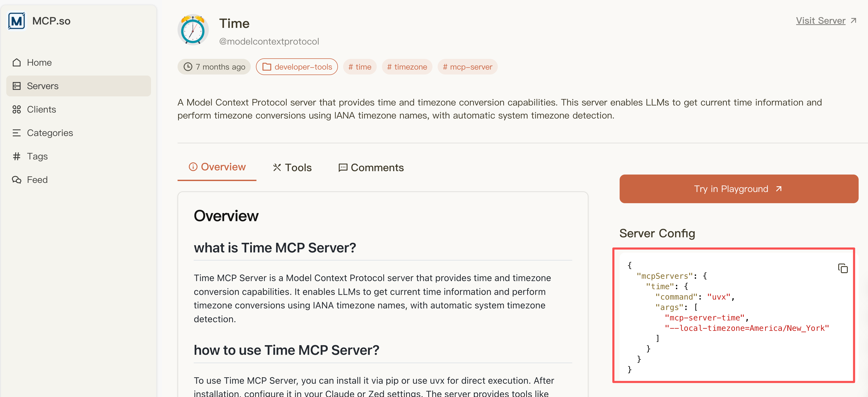Viewport: 868px width, 397px height.
Task: Filter by the # mcp-server tag
Action: tap(467, 67)
